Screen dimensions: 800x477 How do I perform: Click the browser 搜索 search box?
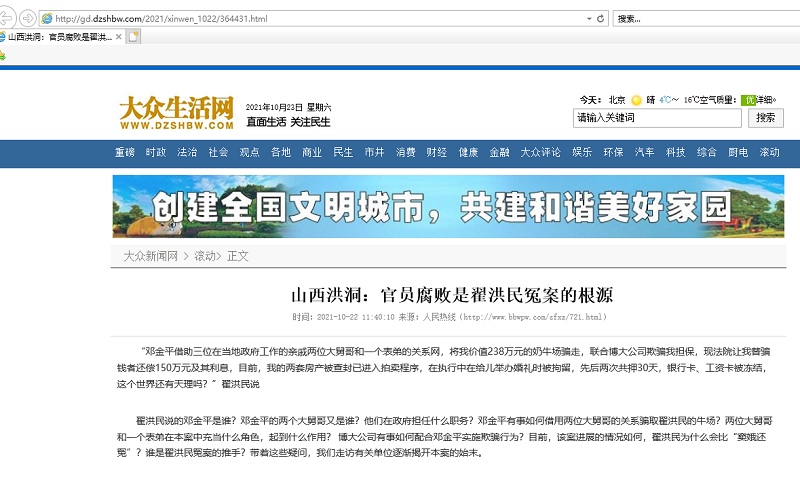click(x=700, y=19)
